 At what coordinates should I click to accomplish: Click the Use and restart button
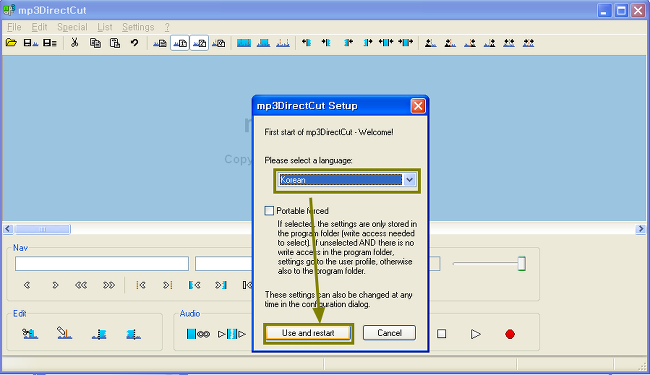point(308,333)
